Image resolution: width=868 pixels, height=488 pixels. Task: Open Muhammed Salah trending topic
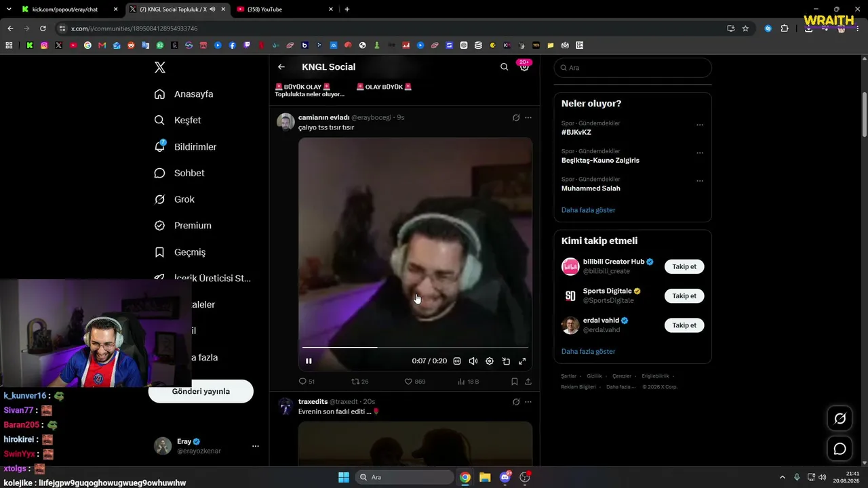(591, 188)
